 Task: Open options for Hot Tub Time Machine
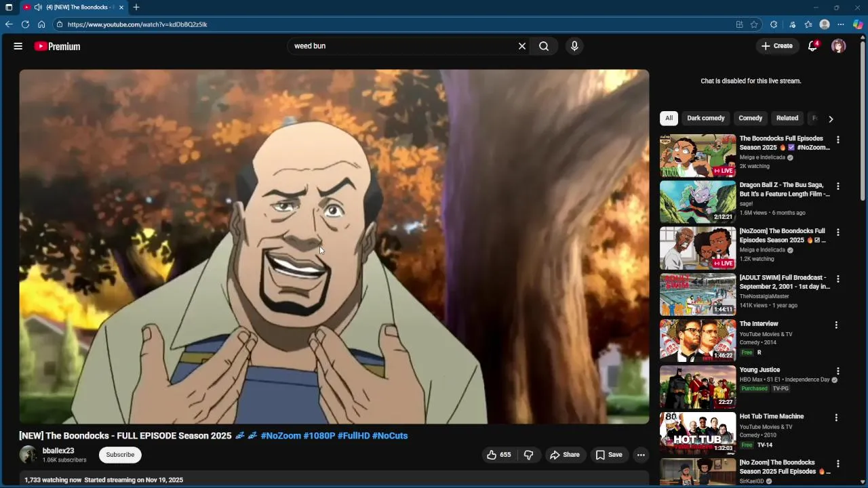836,418
